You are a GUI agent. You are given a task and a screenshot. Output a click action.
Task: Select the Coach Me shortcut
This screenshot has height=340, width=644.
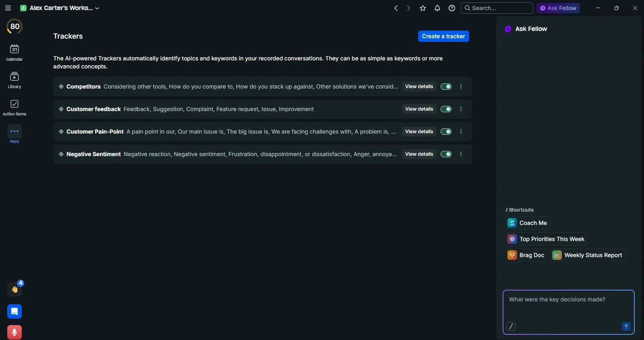point(528,223)
